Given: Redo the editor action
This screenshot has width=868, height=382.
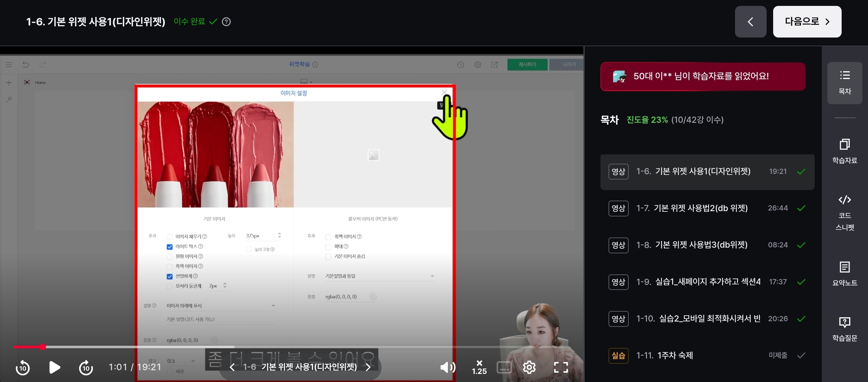Looking at the screenshot, I should 42,64.
